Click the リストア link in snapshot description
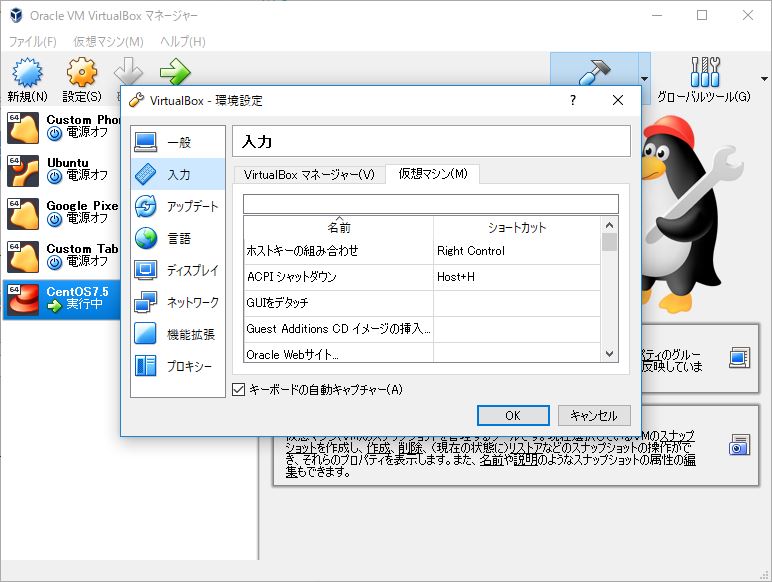The height and width of the screenshot is (582, 772). 526,448
